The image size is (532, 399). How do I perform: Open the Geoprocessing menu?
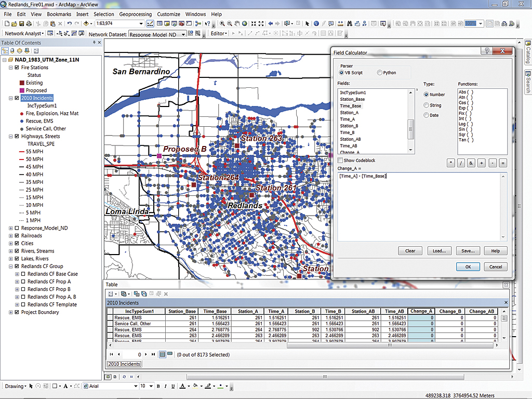click(x=136, y=14)
